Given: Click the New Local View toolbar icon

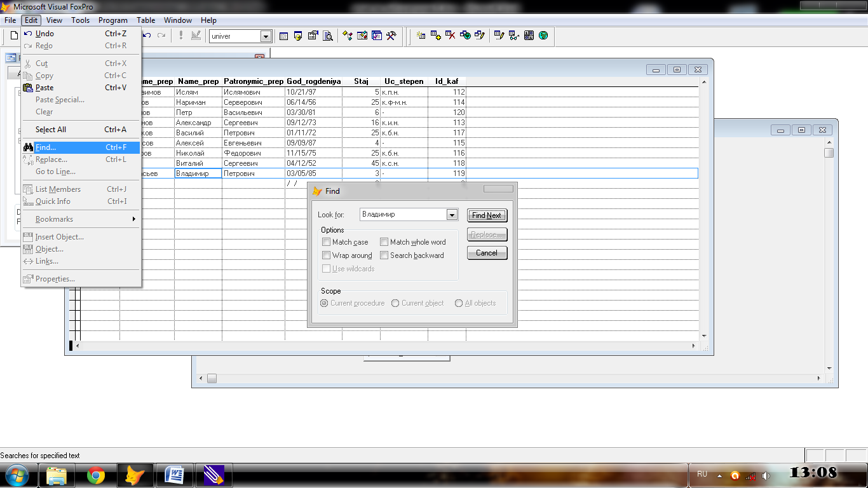Looking at the screenshot, I should click(x=480, y=36).
